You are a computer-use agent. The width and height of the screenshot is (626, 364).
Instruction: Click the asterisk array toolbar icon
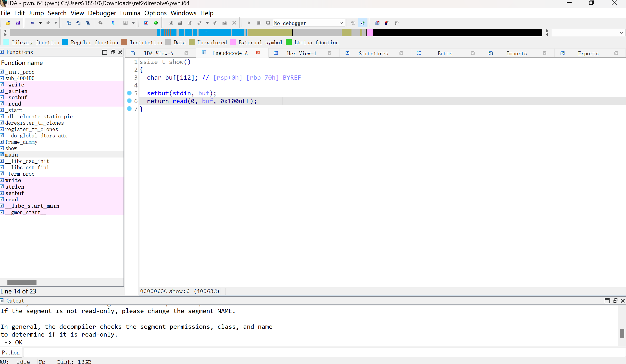coord(215,23)
